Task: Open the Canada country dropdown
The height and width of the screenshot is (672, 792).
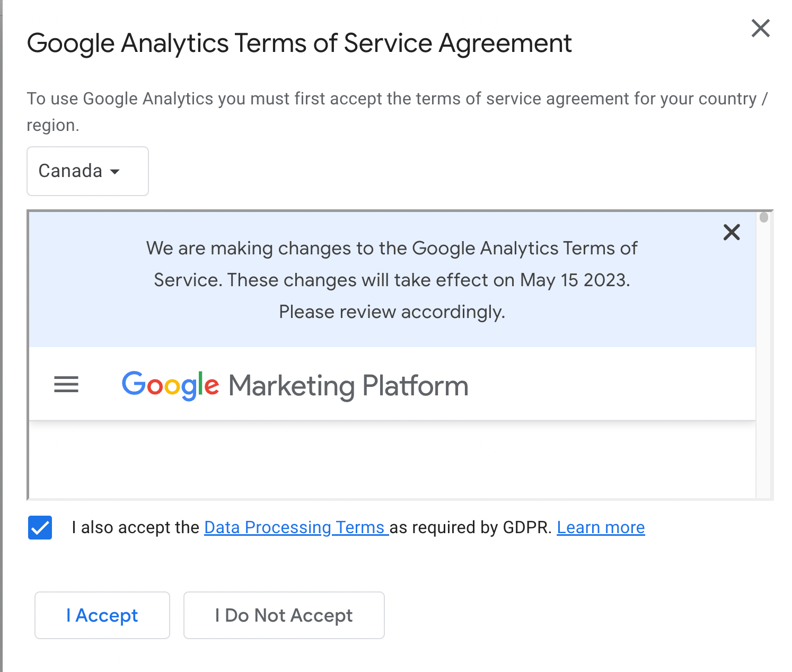Action: tap(87, 171)
